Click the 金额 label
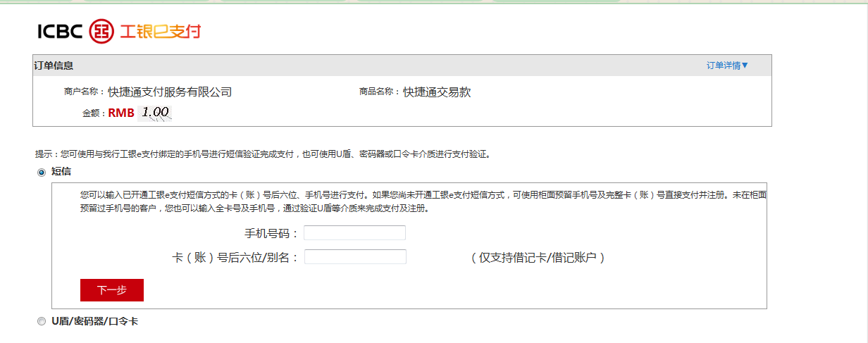Screen dimensions: 868x343 pyautogui.click(x=94, y=113)
